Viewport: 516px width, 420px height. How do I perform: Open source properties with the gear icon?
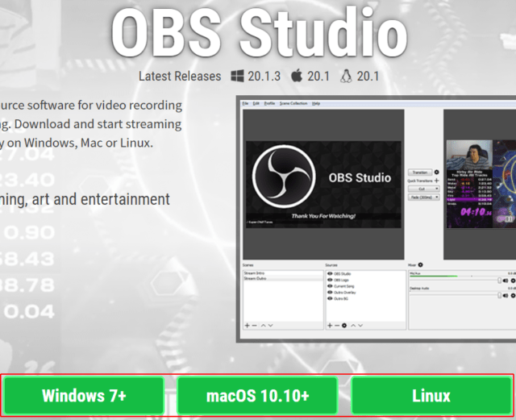[344, 326]
